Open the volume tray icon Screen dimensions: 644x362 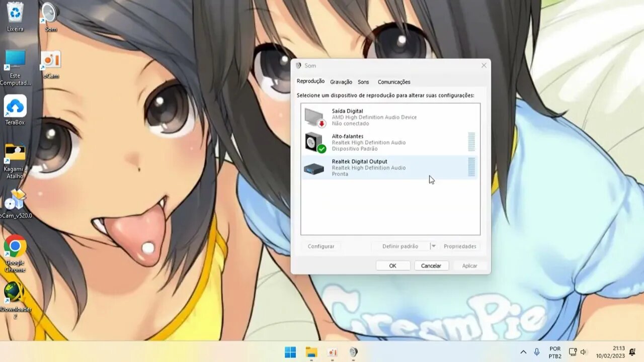[583, 352]
